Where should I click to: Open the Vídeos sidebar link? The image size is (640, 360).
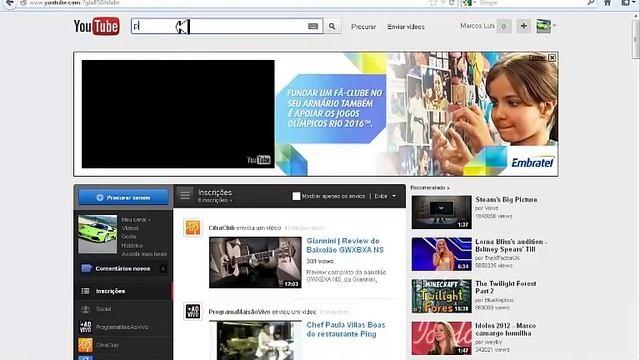point(130,228)
